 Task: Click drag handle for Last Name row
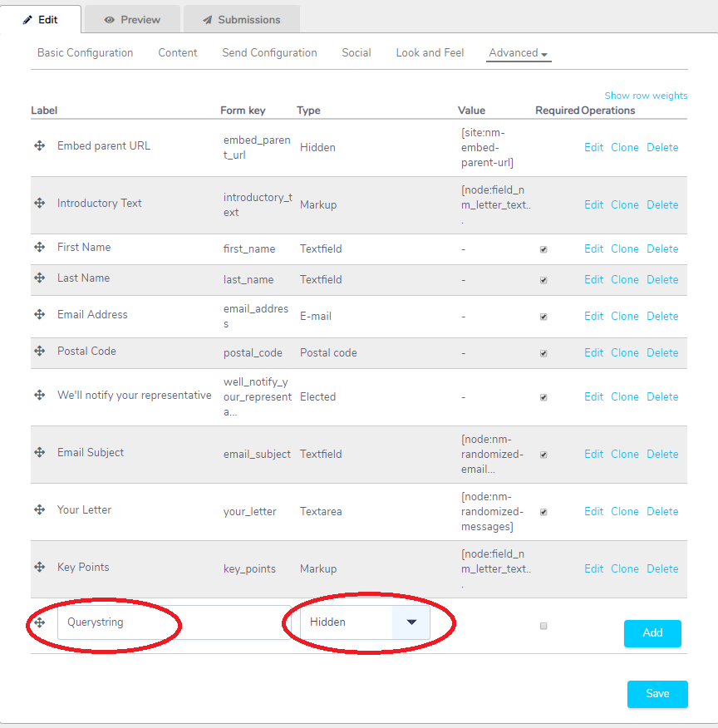pos(39,278)
